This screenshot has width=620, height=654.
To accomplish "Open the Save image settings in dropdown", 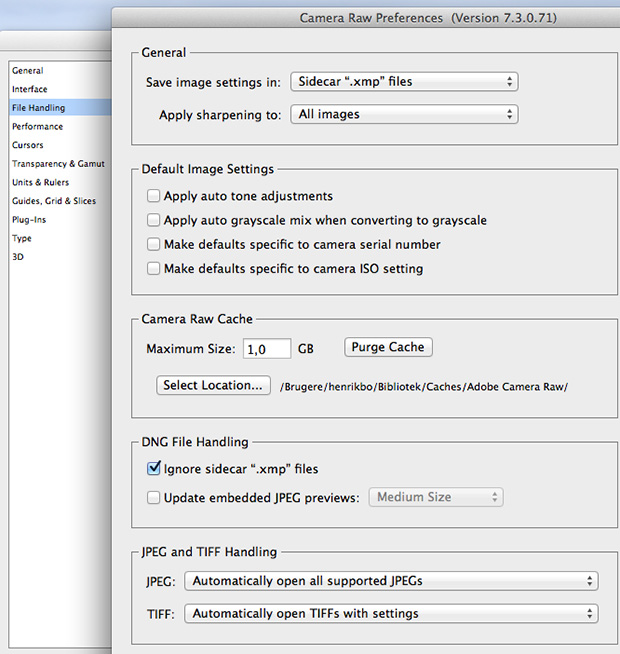I will pos(404,82).
